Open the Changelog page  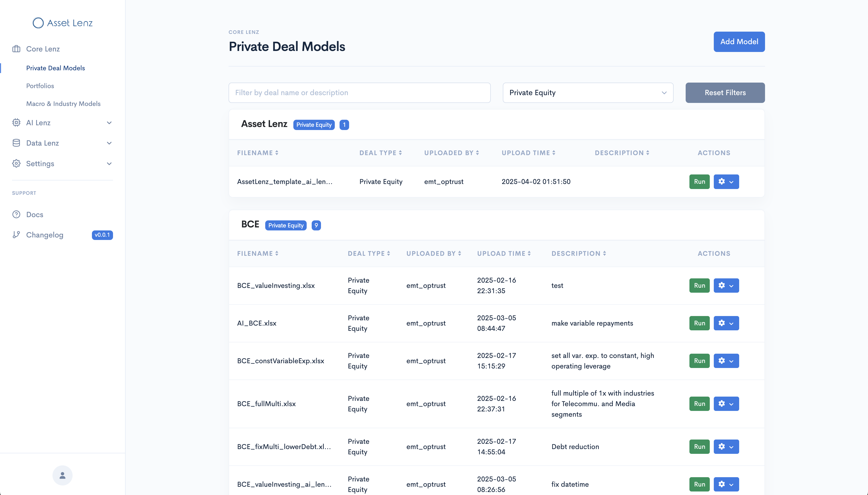(x=44, y=235)
